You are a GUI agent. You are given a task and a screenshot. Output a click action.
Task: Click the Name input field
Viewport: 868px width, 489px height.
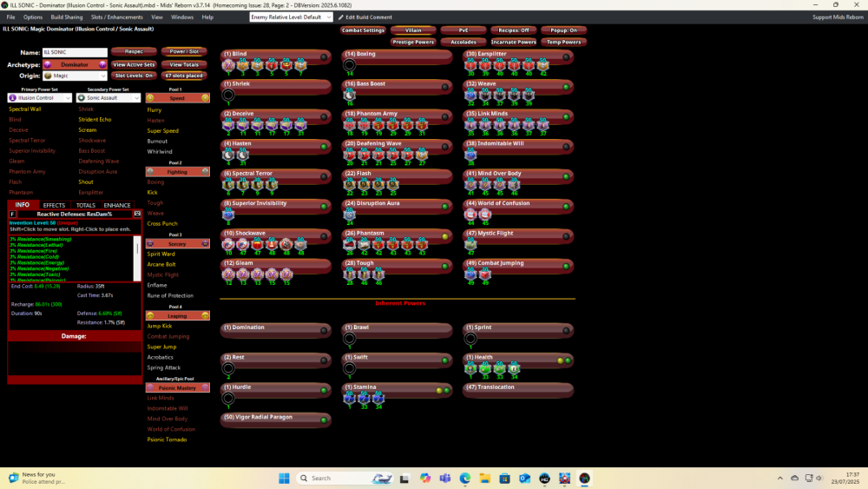pyautogui.click(x=74, y=52)
